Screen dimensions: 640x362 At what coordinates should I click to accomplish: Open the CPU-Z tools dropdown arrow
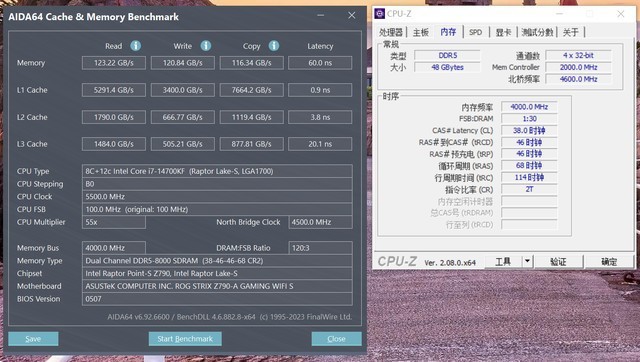click(x=527, y=261)
